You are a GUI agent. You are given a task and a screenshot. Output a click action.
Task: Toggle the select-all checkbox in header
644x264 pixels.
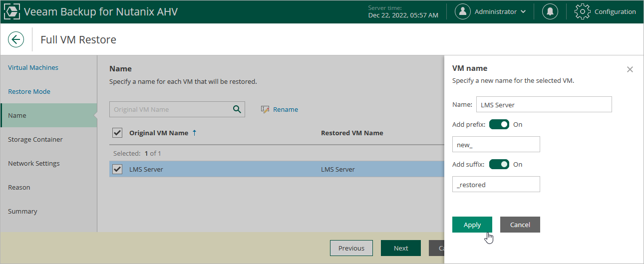coord(117,133)
